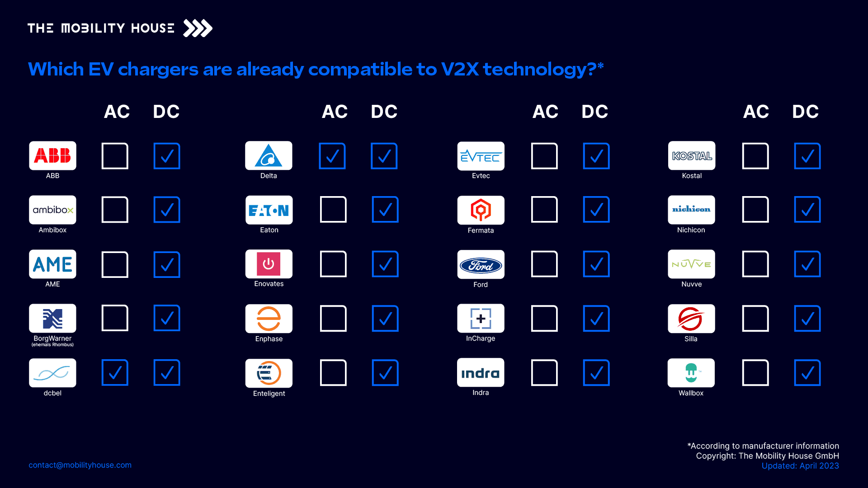Image resolution: width=868 pixels, height=488 pixels.
Task: Click the Wallbox brand icon
Action: click(692, 373)
